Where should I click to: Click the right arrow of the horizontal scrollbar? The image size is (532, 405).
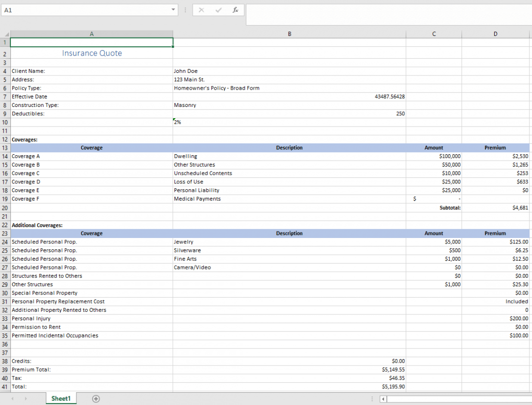point(528,398)
